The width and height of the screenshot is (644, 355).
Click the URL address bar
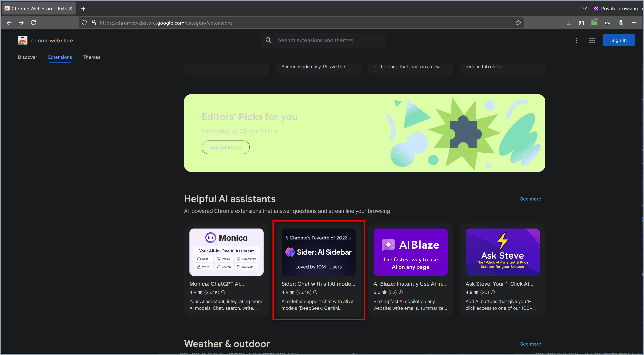(301, 23)
